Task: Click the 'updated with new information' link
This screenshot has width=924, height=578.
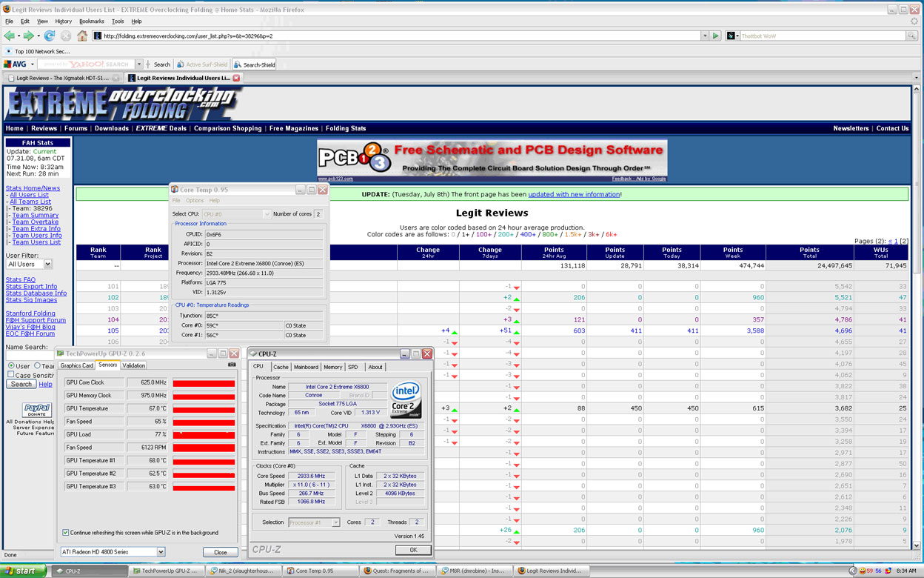Action: (574, 194)
